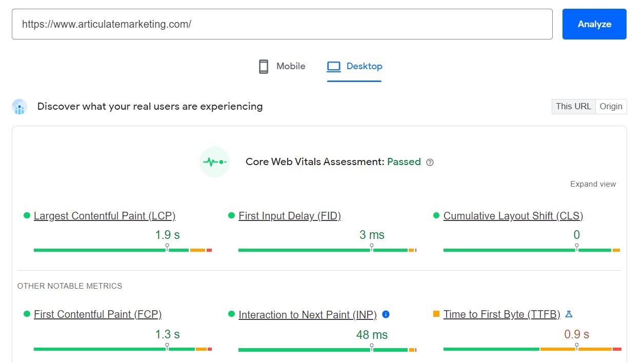Click the blue info icon next to INP
The width and height of the screenshot is (644, 363).
[386, 314]
